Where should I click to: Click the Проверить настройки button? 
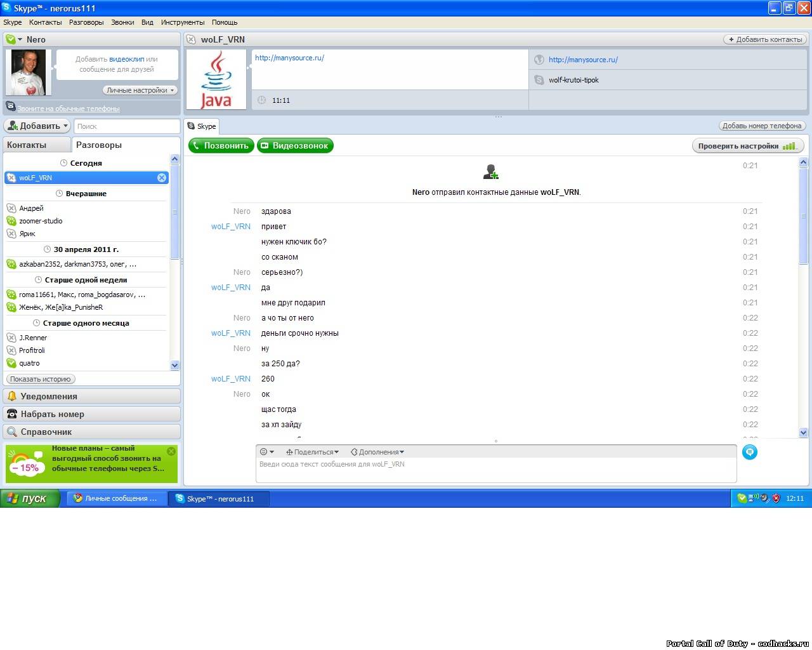(x=748, y=146)
